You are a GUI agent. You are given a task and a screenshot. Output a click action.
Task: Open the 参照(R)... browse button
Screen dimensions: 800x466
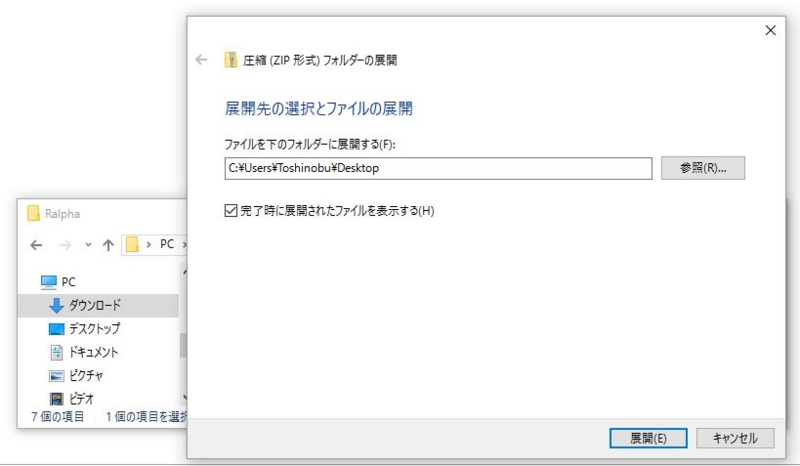coord(703,168)
